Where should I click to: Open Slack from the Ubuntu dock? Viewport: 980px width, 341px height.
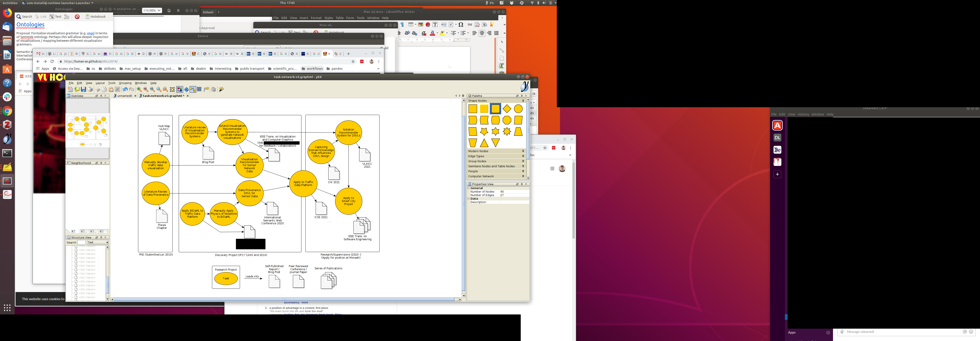point(7,97)
